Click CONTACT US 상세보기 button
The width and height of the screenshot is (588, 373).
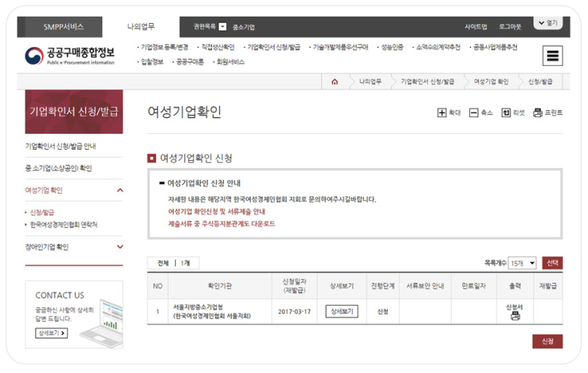click(51, 333)
